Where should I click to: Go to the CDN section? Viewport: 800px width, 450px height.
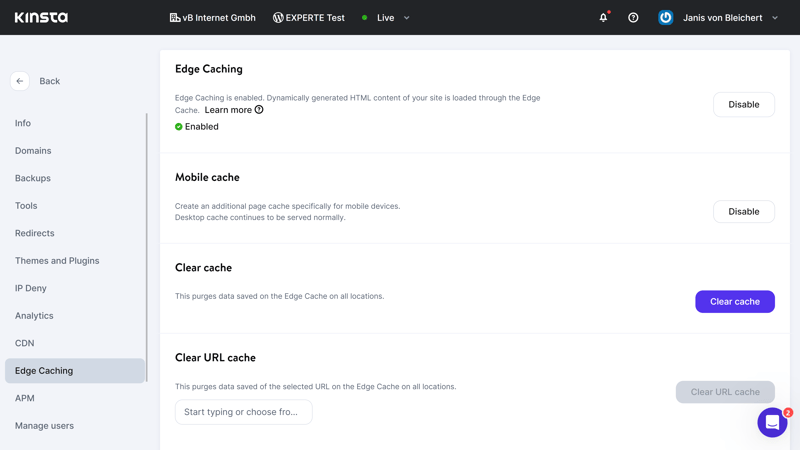pos(24,343)
